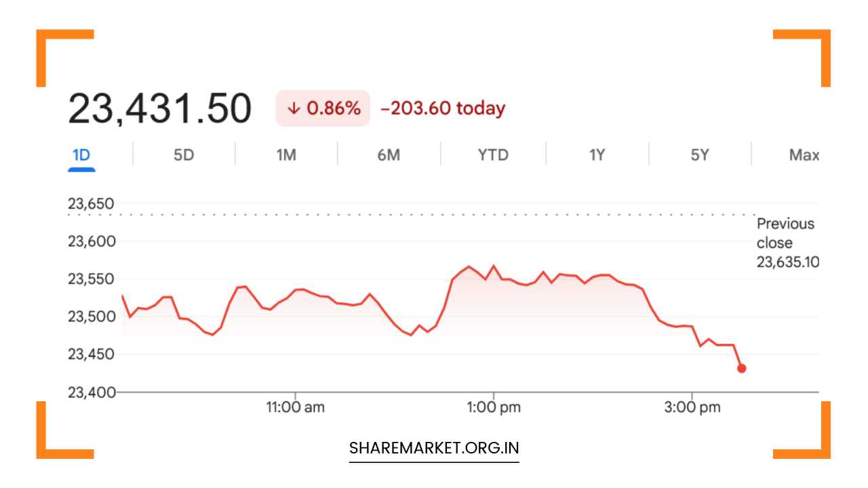Click the red down arrow icon
Screen dimensions: 868x488
[x=294, y=108]
